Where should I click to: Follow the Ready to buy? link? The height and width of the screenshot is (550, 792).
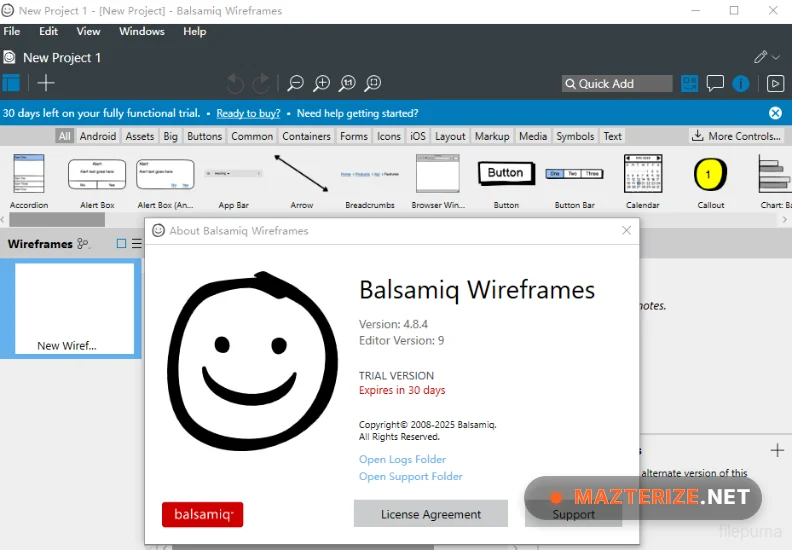point(249,113)
